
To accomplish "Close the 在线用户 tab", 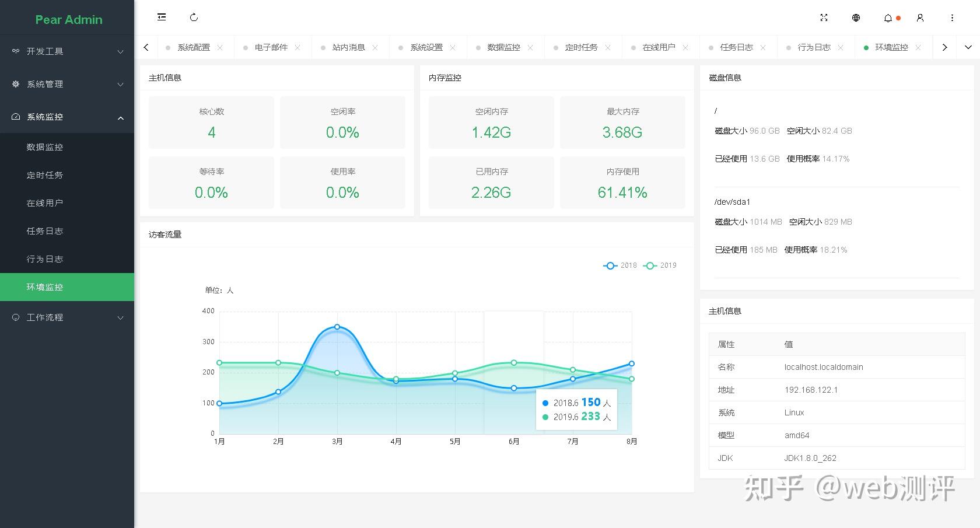I will (685, 47).
